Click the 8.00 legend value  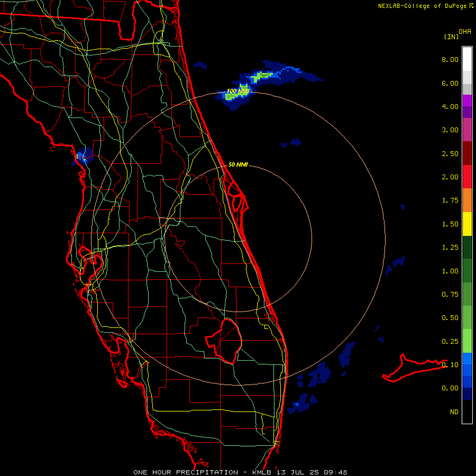pyautogui.click(x=450, y=59)
